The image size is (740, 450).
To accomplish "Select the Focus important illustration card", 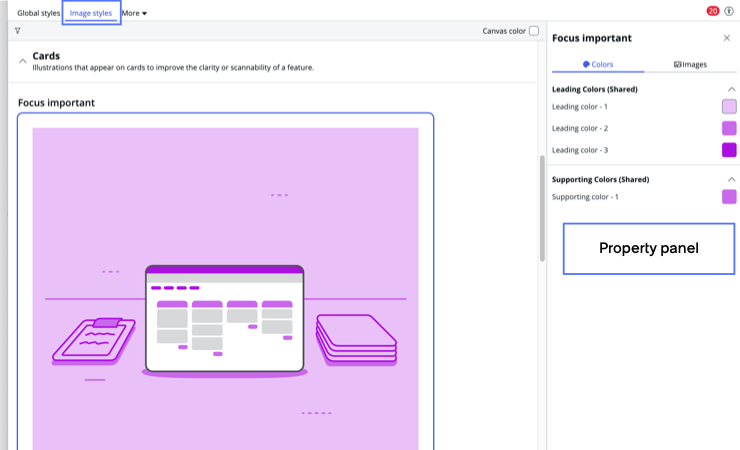I will click(x=226, y=282).
